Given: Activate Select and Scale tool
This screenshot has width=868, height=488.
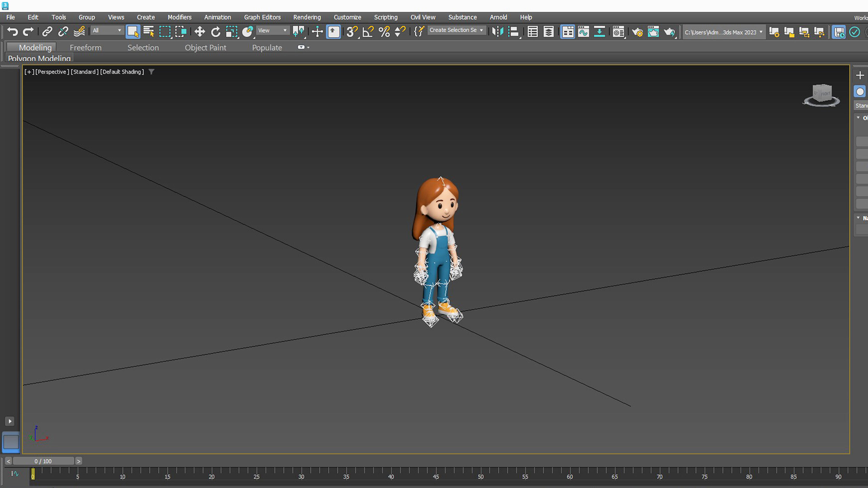Looking at the screenshot, I should (231, 32).
